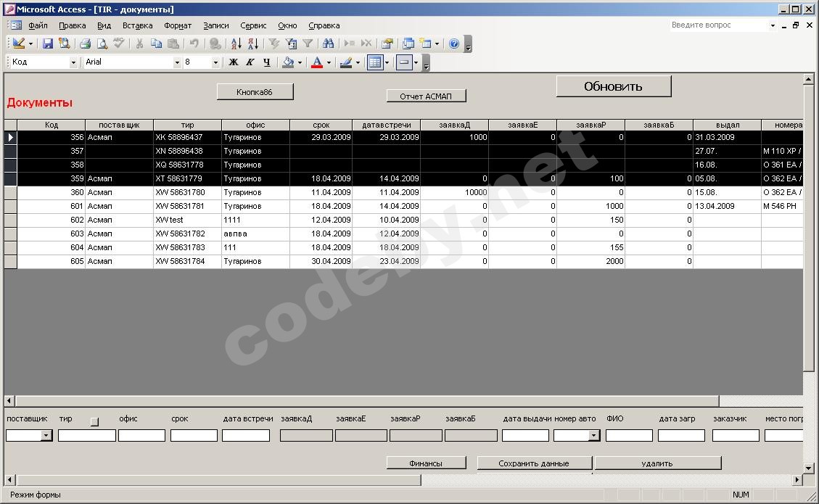The image size is (819, 504).
Task: Expand the font color dropdown arrow
Action: point(329,62)
